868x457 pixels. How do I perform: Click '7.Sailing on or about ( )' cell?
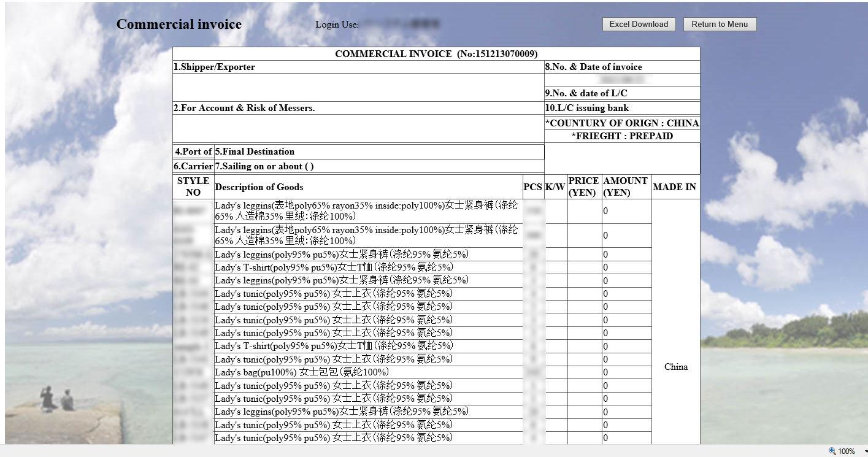tap(379, 166)
